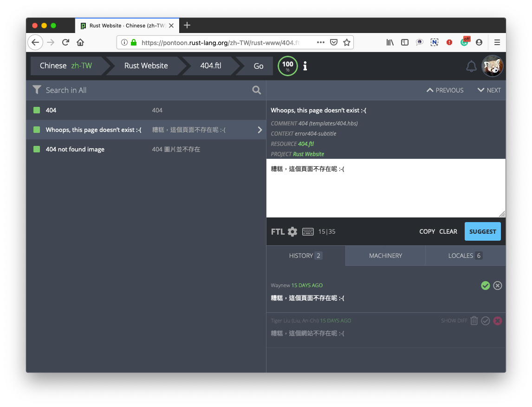Toggle the FTL editor mode
Image resolution: width=532 pixels, height=407 pixels.
point(278,231)
